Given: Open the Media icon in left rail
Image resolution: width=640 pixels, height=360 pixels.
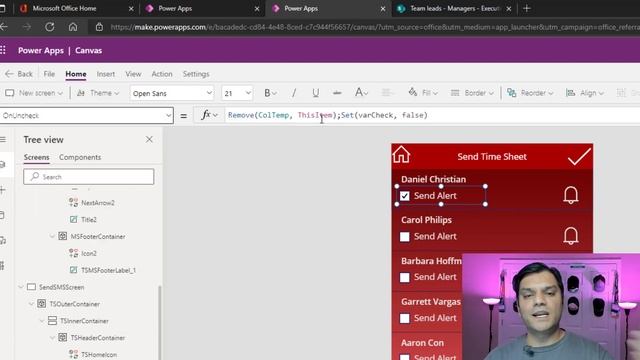Looking at the screenshot, I should [2, 240].
